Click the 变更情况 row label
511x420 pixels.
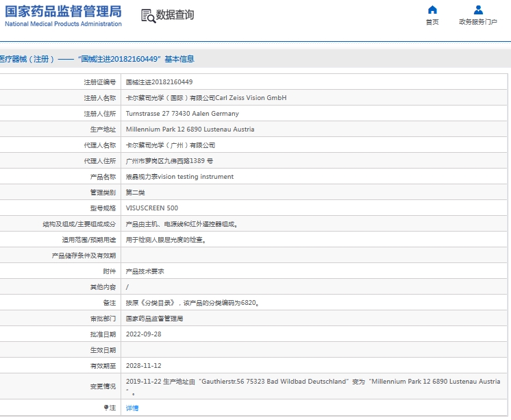pos(103,386)
